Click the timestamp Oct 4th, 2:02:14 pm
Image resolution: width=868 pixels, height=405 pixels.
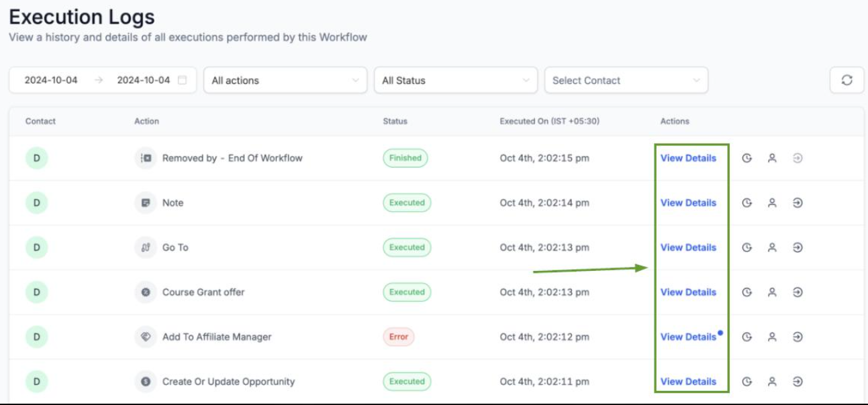tap(544, 202)
